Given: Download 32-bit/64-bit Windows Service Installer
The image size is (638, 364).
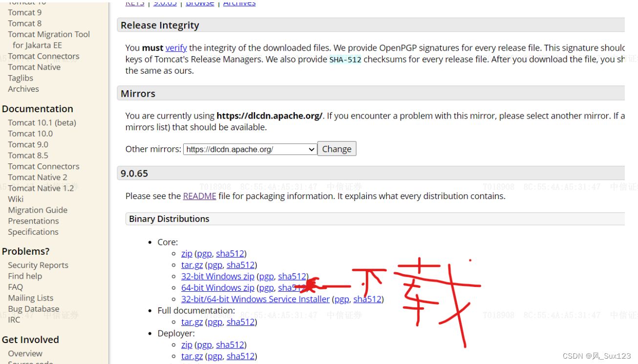Looking at the screenshot, I should [255, 299].
